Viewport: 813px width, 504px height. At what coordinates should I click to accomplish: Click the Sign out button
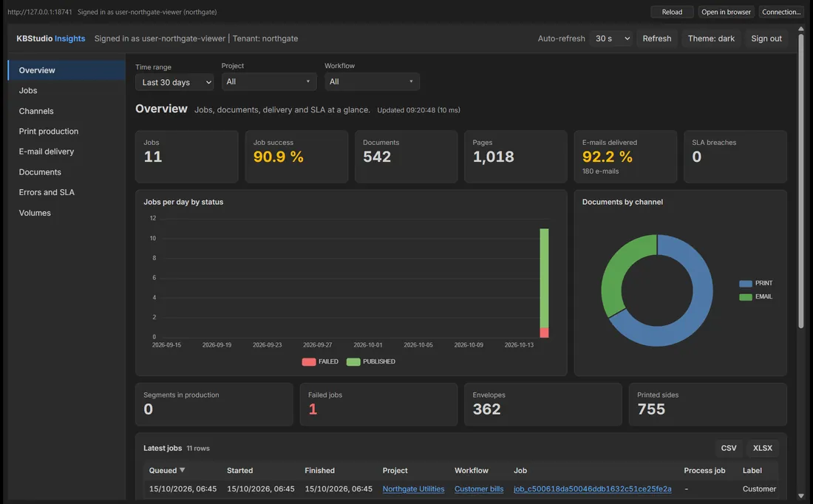[x=766, y=38]
